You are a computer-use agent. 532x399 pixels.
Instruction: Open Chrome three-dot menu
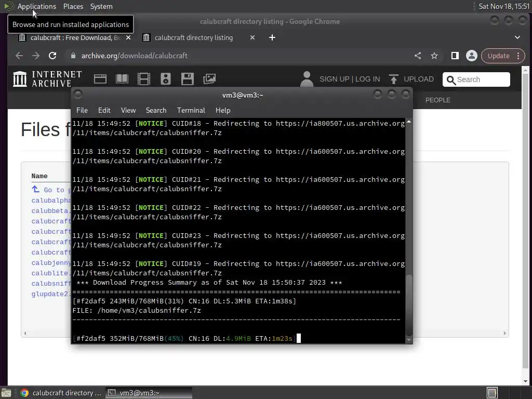(x=518, y=56)
